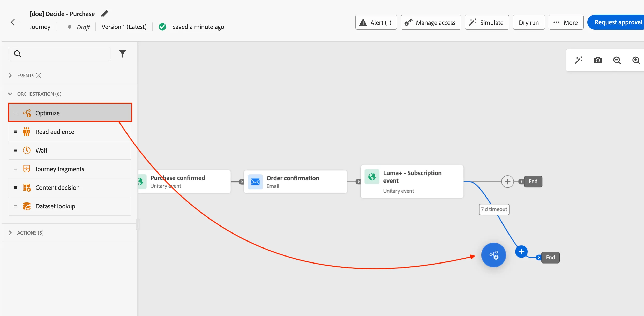This screenshot has width=644, height=316.
Task: Zoom in on the canvas
Action: click(x=636, y=60)
